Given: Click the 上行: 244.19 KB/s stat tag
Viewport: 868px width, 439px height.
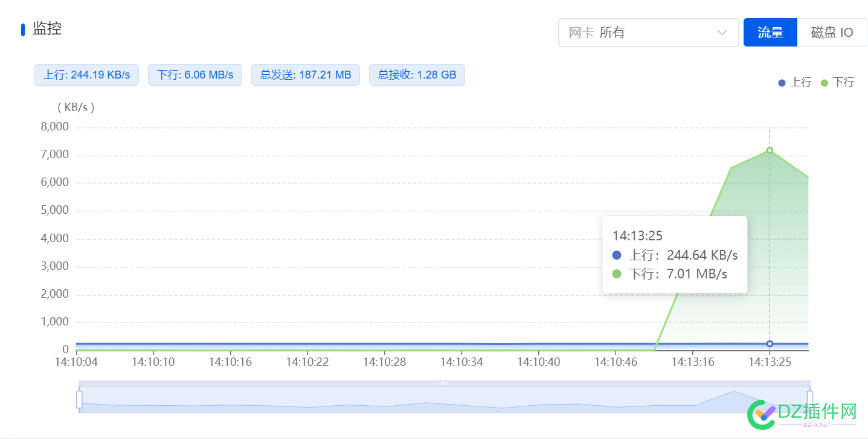Looking at the screenshot, I should tap(86, 75).
